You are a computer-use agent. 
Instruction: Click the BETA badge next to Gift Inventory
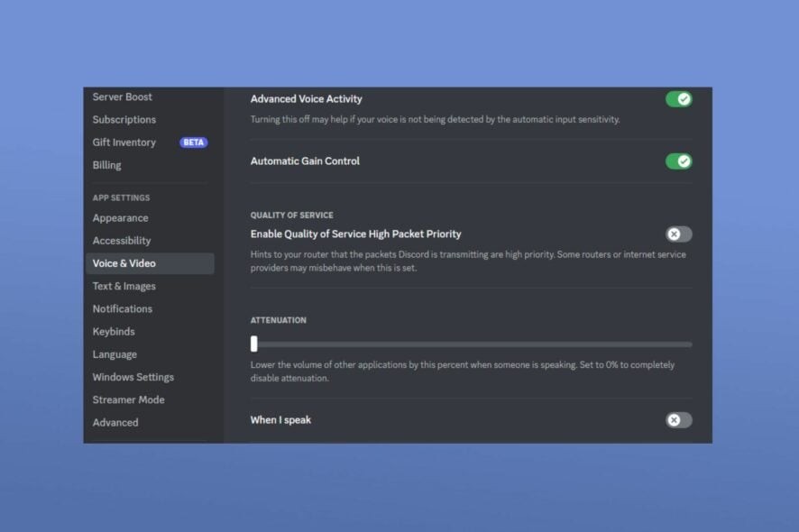click(192, 142)
